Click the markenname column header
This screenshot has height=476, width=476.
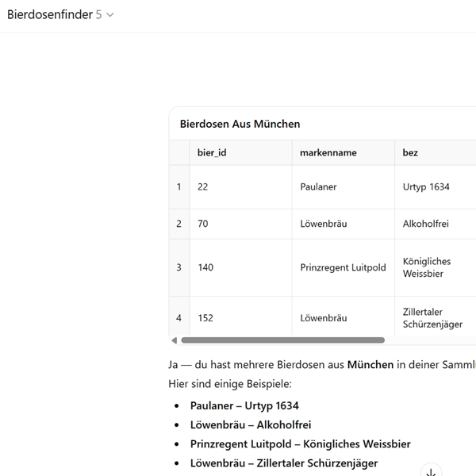pyautogui.click(x=328, y=152)
